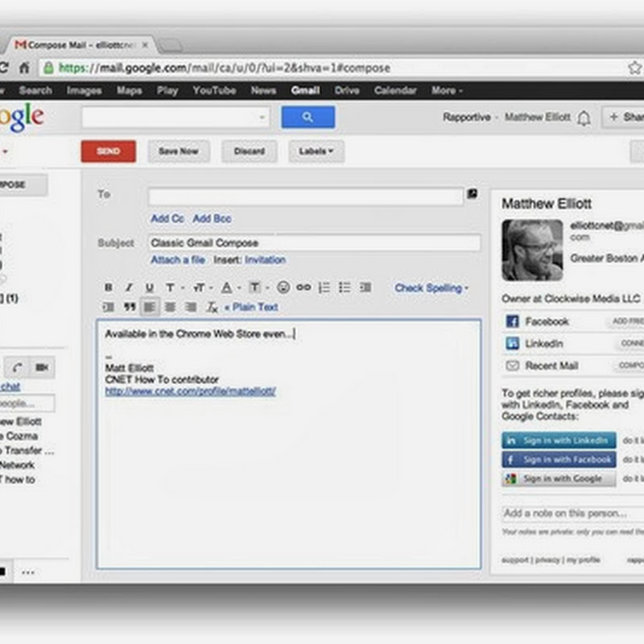The width and height of the screenshot is (644, 644).
Task: Start a numbered list
Action: click(324, 287)
